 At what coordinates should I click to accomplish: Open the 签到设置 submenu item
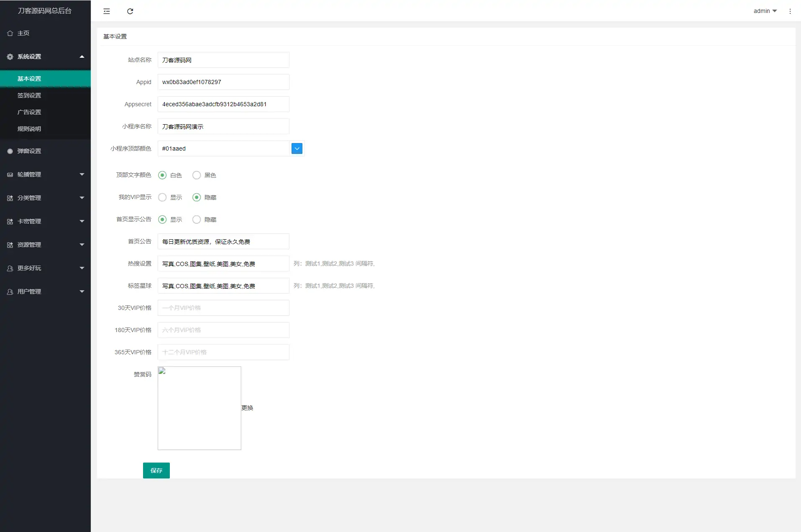[29, 95]
